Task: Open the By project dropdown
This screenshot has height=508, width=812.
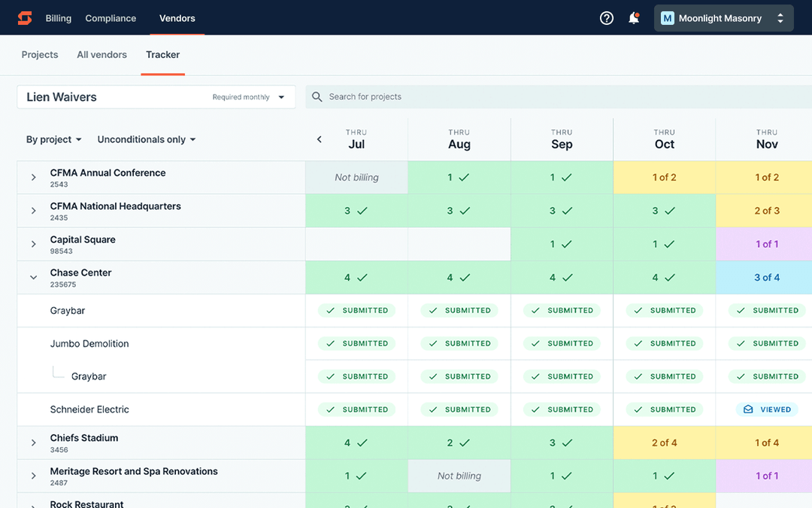Action: [x=53, y=139]
